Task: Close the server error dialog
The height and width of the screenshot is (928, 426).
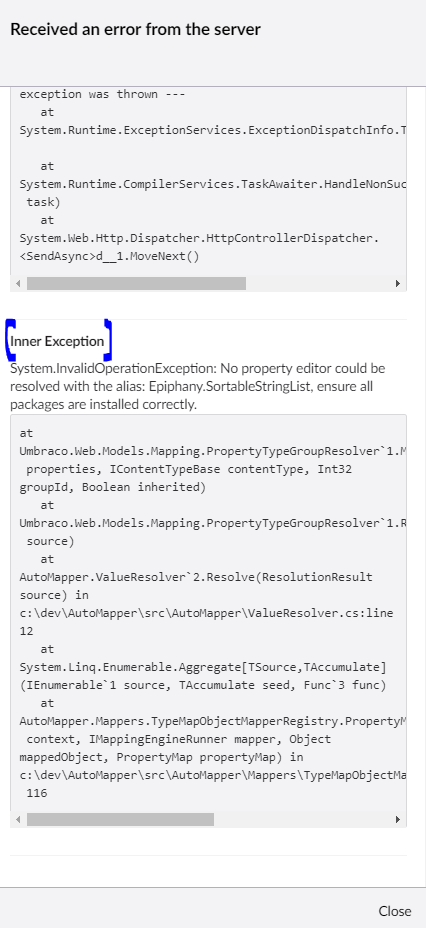Action: click(x=395, y=911)
